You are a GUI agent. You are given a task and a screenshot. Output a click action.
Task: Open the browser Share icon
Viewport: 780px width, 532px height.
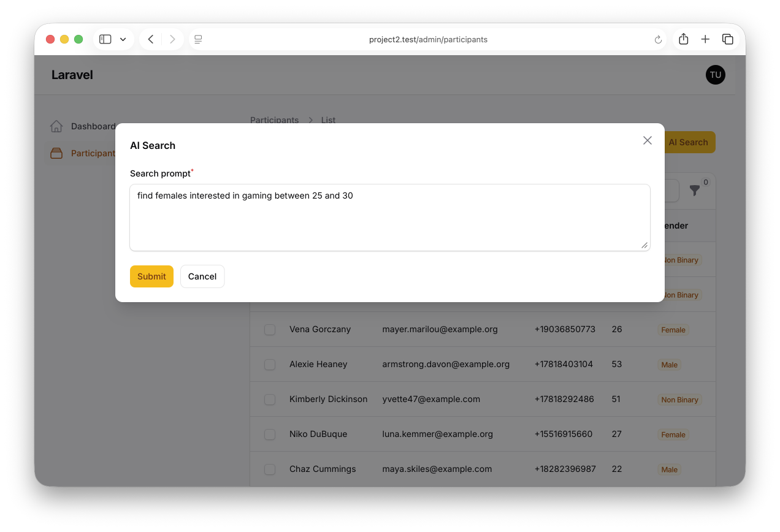684,39
